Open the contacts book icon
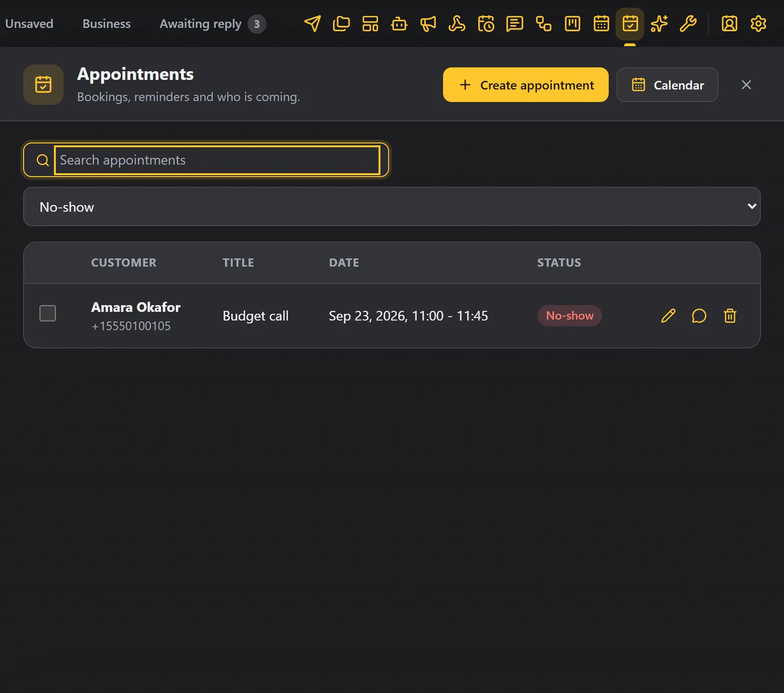Viewport: 784px width, 693px height. [x=729, y=24]
